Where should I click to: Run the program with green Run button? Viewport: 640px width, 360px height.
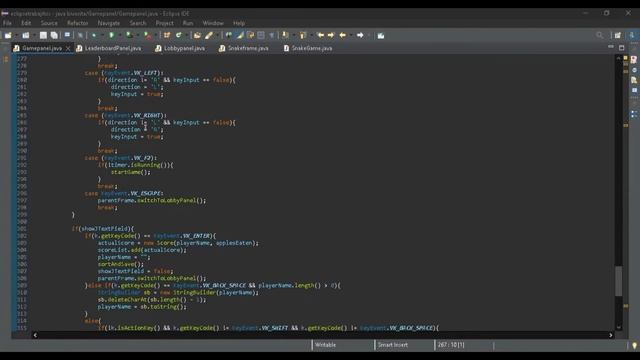click(111, 36)
